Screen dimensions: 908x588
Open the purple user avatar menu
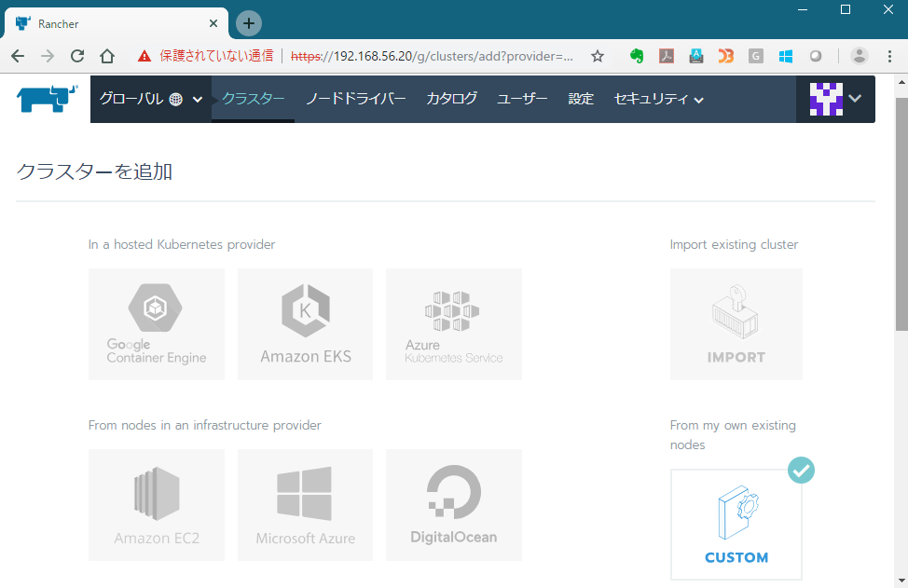point(826,99)
